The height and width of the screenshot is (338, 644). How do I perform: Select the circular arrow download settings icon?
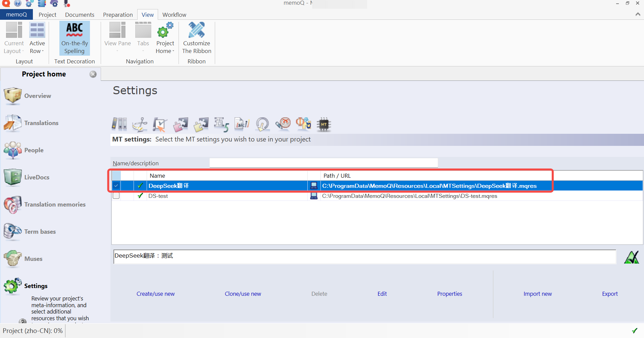[x=262, y=124]
